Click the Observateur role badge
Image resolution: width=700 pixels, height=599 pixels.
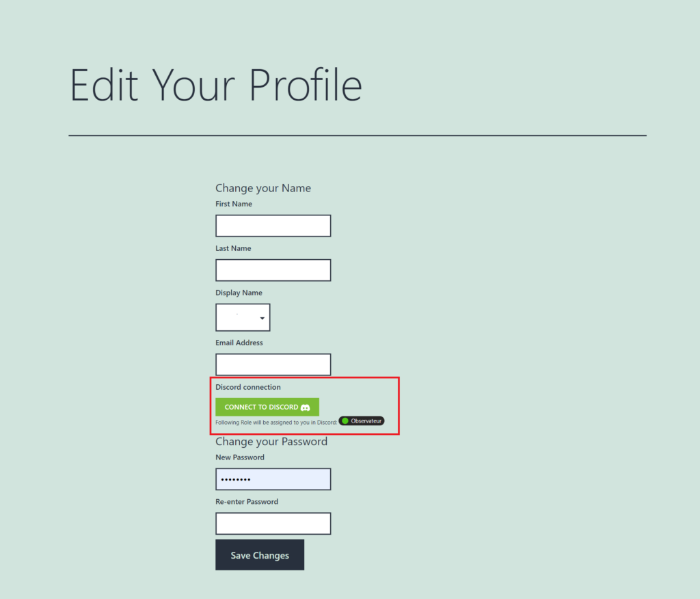(362, 421)
